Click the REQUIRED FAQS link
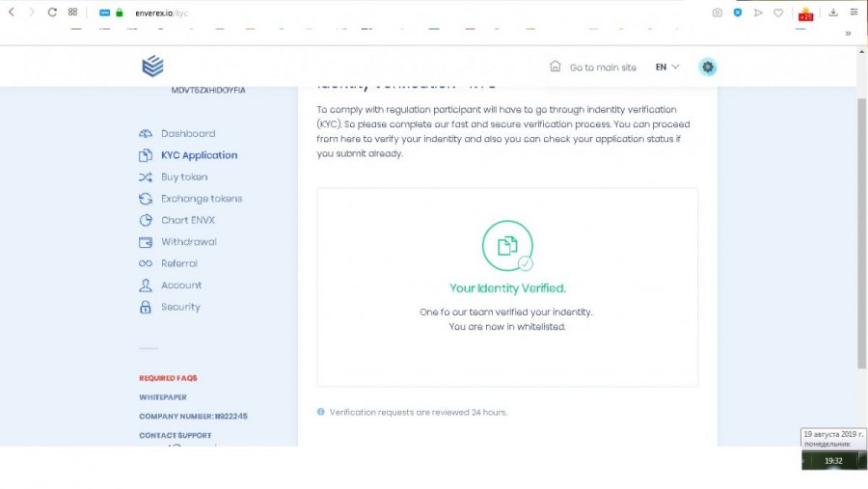 168,378
